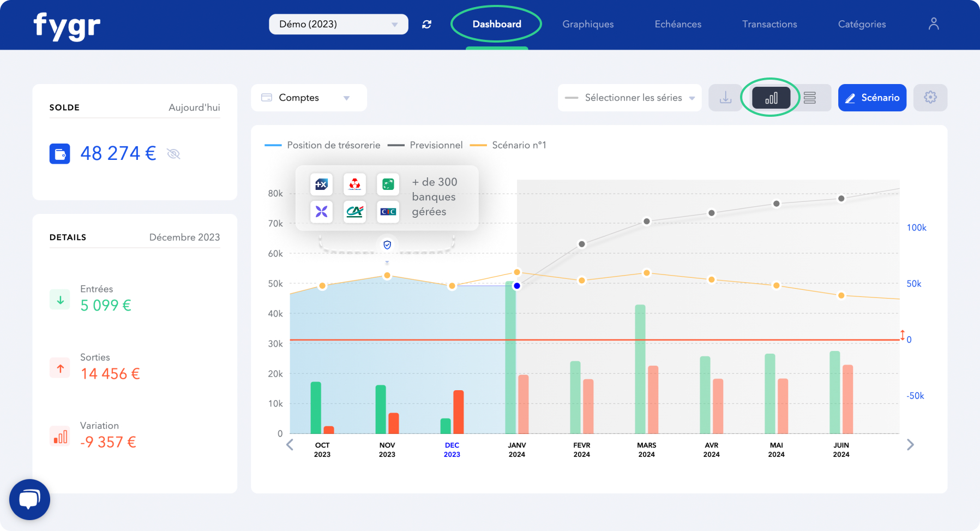Open the dashboard settings gear

pyautogui.click(x=930, y=98)
